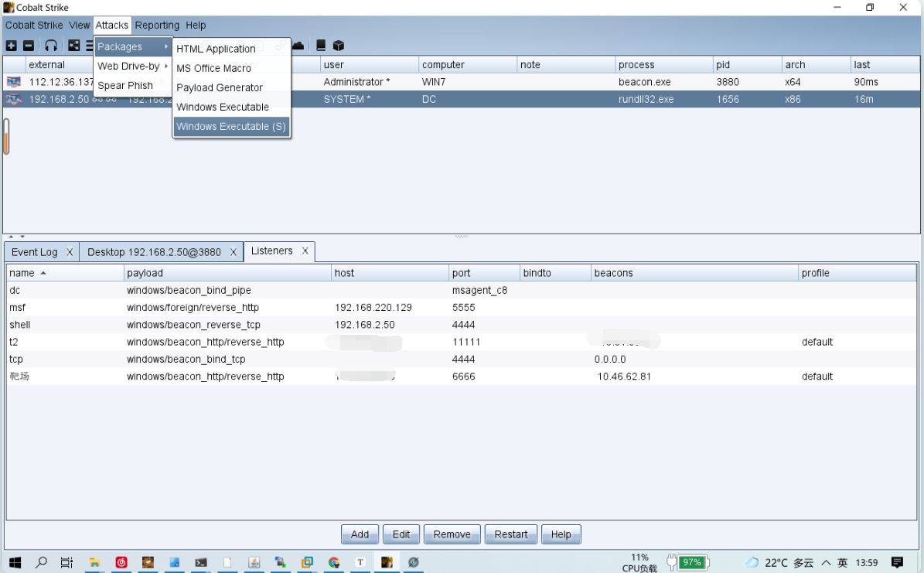Sort sessions by last column
The width and height of the screenshot is (924, 573).
(x=885, y=65)
